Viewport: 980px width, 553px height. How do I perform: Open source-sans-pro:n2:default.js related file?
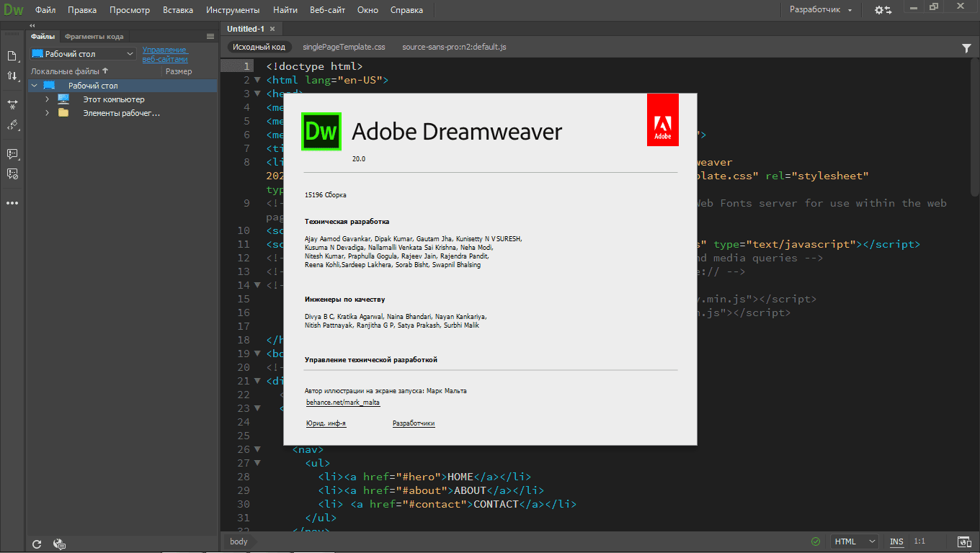coord(454,47)
